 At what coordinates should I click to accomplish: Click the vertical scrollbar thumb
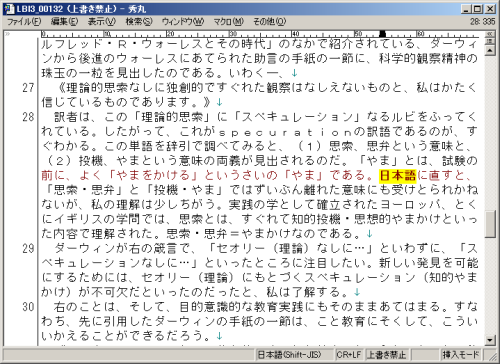coord(490,224)
